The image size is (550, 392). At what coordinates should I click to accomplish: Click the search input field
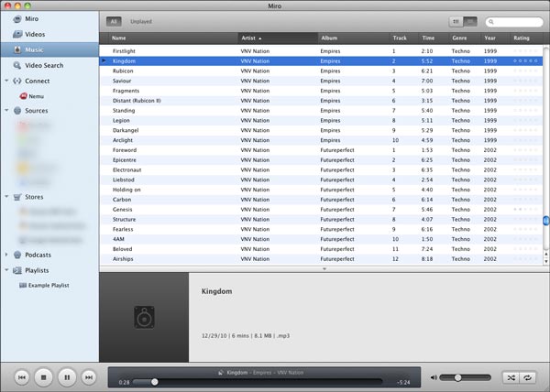pyautogui.click(x=514, y=22)
